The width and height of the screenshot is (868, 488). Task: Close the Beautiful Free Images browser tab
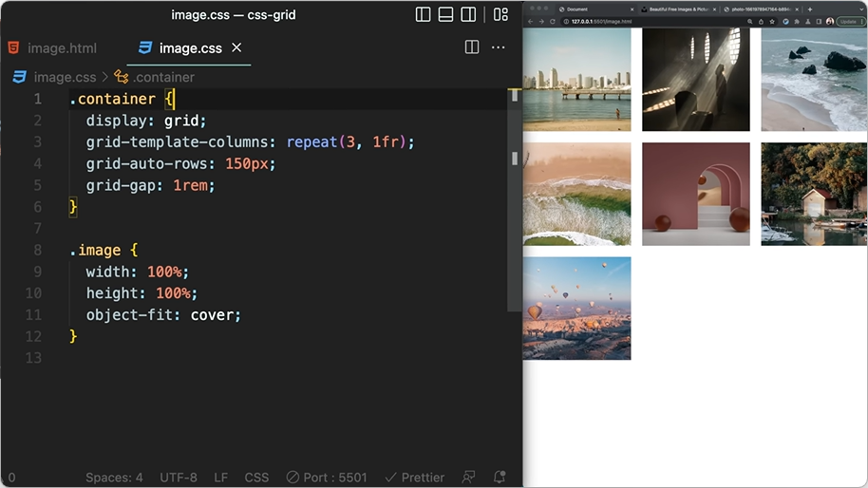(715, 9)
